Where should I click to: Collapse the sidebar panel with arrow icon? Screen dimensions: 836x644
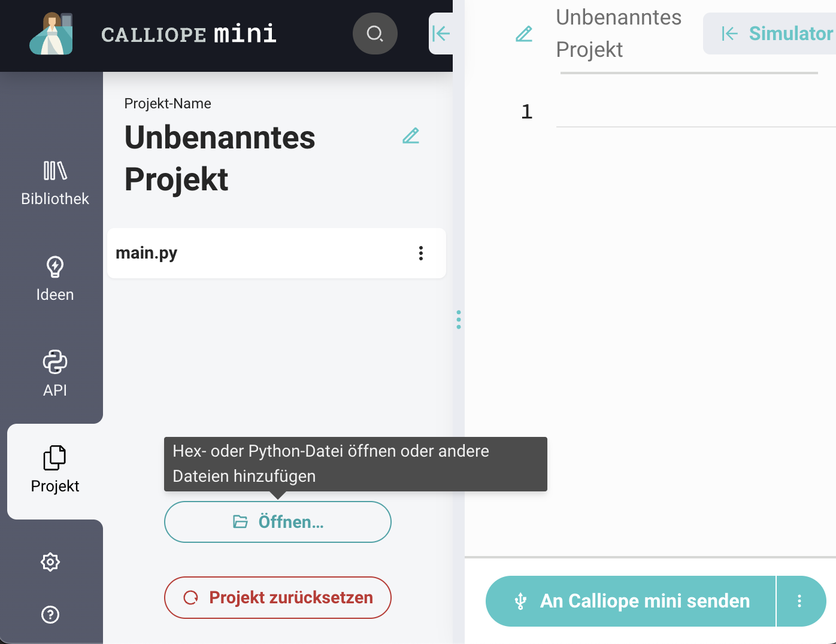click(x=441, y=34)
